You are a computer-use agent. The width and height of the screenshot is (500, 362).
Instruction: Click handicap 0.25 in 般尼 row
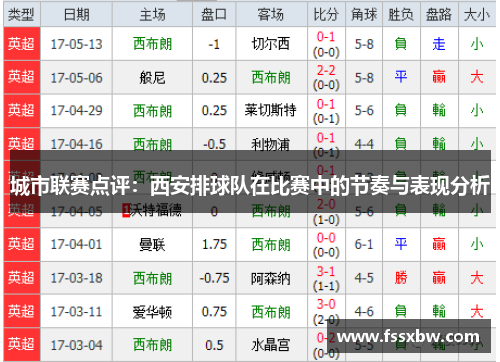[214, 78]
